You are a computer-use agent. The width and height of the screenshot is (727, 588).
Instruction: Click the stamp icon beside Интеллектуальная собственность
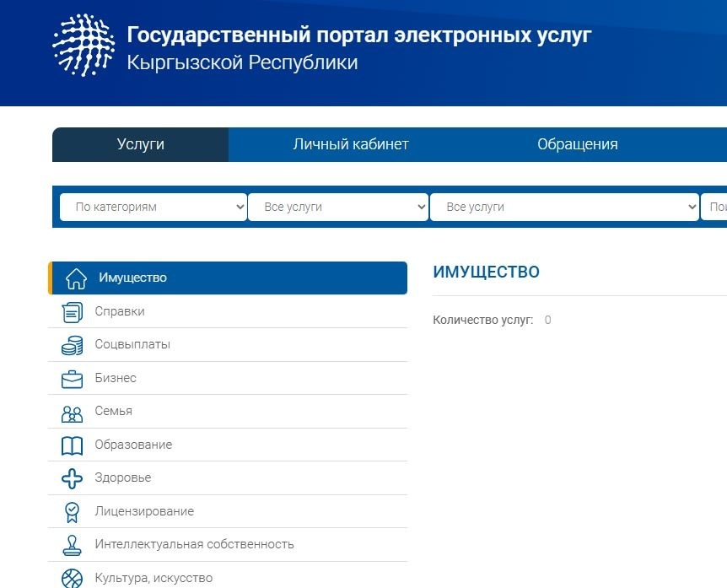(x=73, y=545)
